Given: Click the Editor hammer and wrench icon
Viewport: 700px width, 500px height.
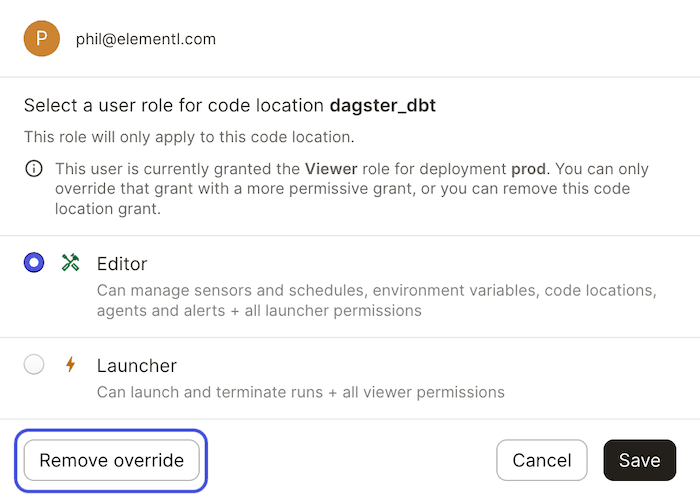Looking at the screenshot, I should point(71,262).
